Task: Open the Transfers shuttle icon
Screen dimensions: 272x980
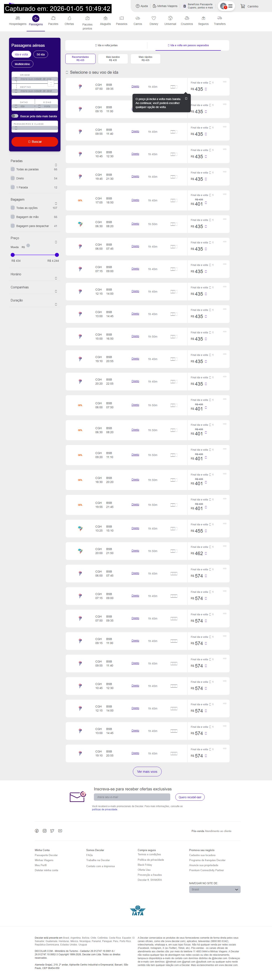Action: (219, 18)
